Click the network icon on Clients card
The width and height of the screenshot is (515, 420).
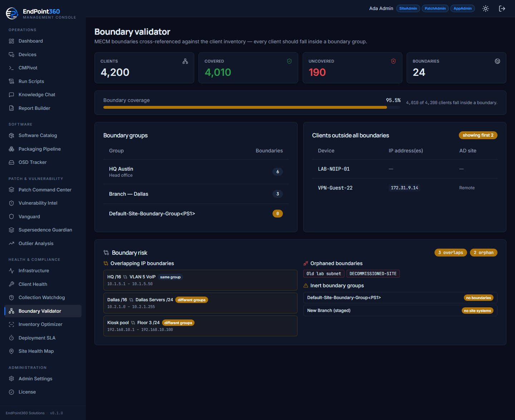tap(185, 61)
